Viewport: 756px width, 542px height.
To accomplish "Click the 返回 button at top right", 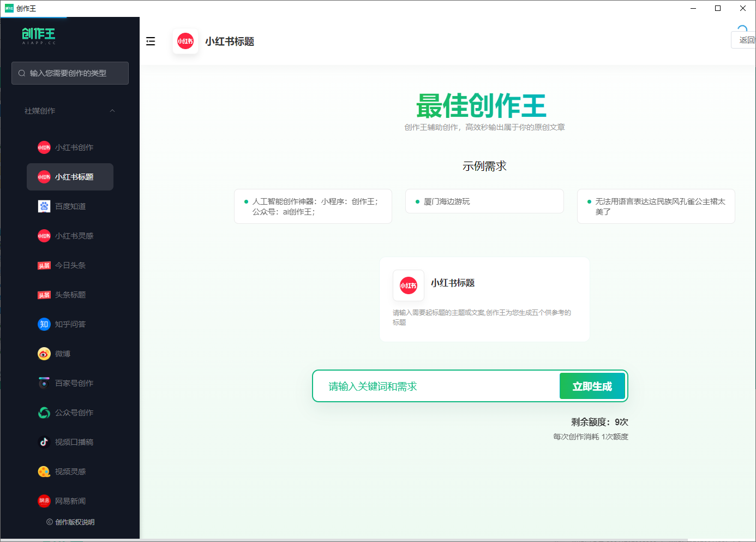I will 745,40.
